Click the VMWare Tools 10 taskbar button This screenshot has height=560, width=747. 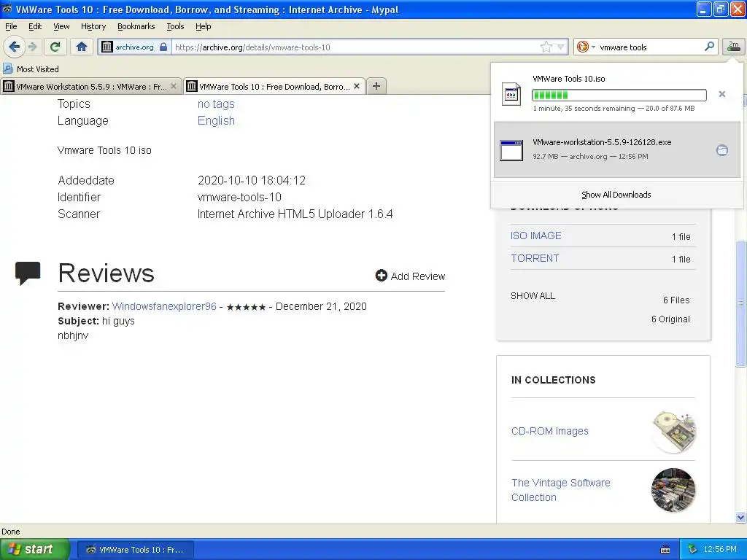135,550
